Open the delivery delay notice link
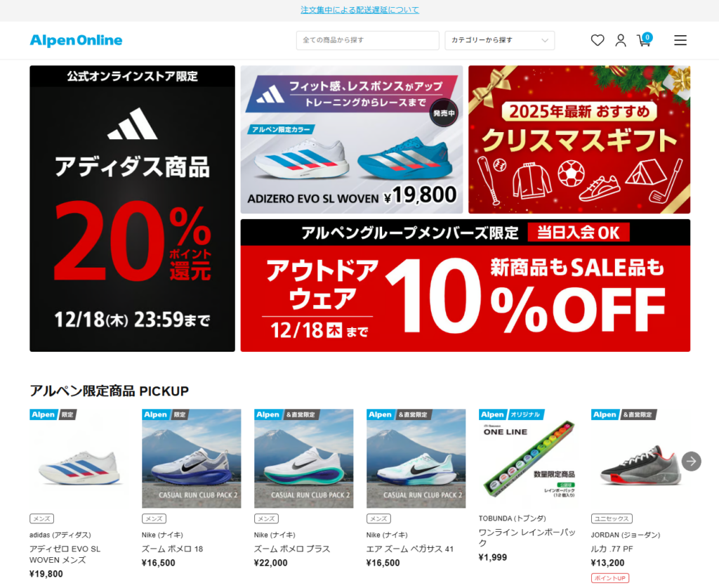The image size is (719, 588). [x=359, y=10]
